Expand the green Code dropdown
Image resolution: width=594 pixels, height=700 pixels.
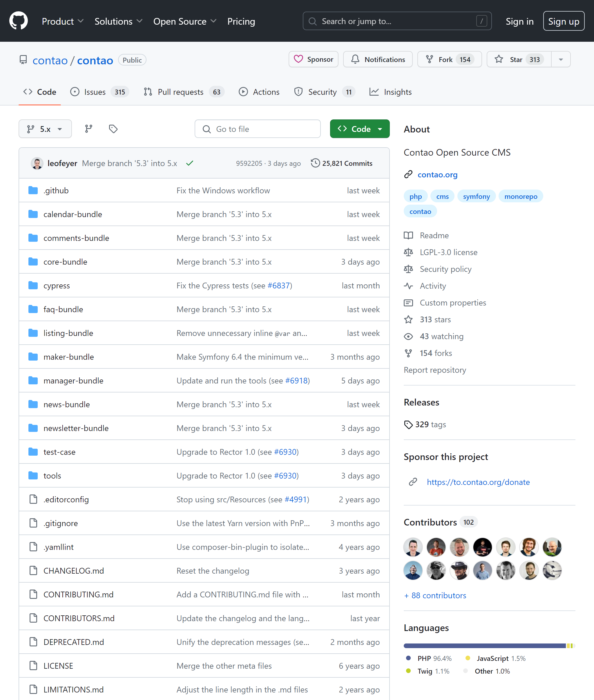(x=360, y=129)
